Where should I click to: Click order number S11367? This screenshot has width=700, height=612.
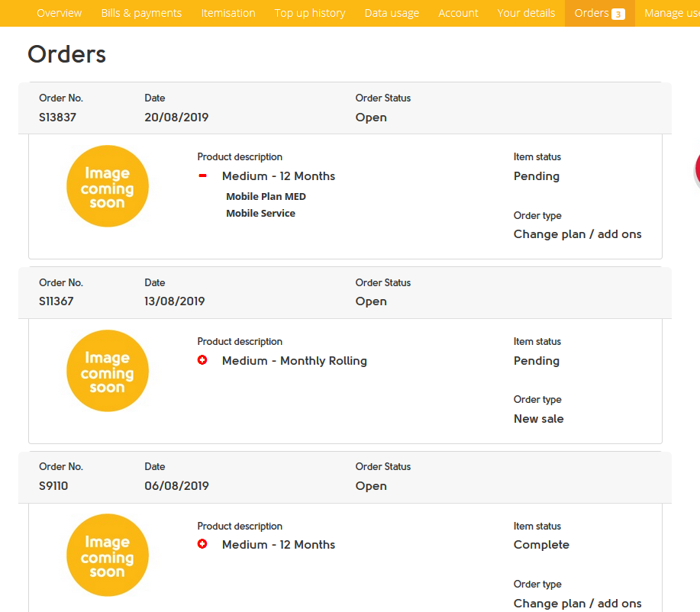click(x=56, y=301)
